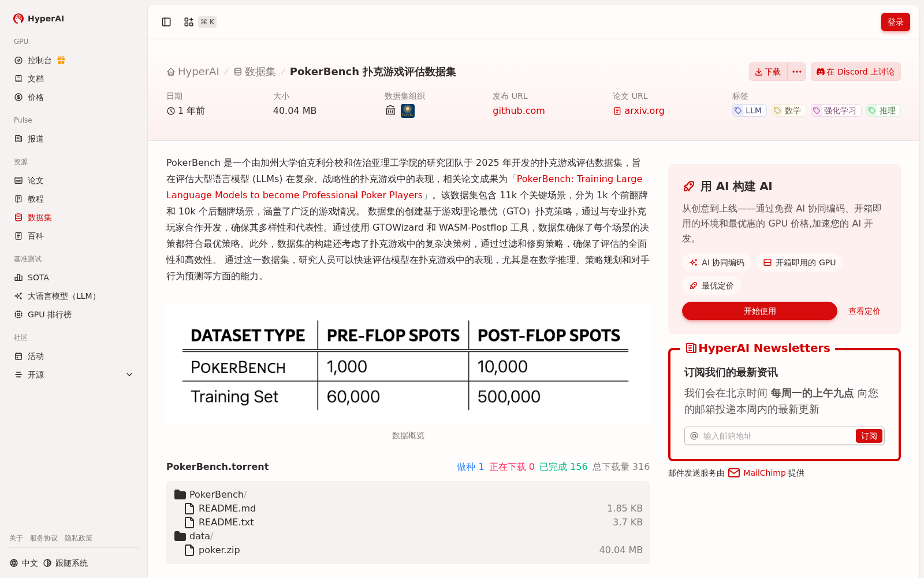Viewport: 924px width, 578px height.
Task: Open 隐私政策 footer link
Action: point(79,538)
